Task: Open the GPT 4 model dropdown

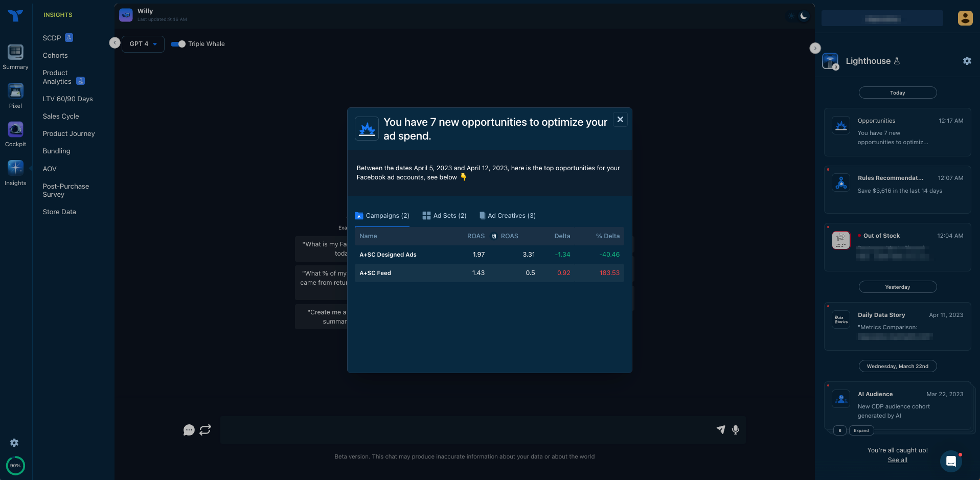Action: click(143, 44)
